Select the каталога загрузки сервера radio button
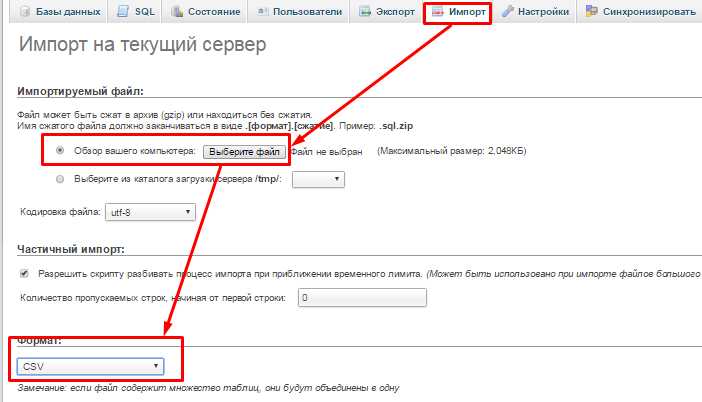Screen dimensions: 702x402 click(60, 179)
